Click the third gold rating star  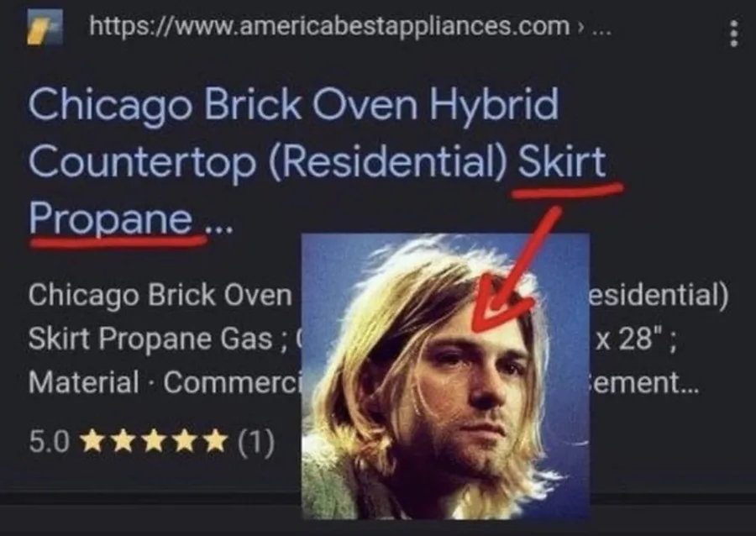click(154, 441)
